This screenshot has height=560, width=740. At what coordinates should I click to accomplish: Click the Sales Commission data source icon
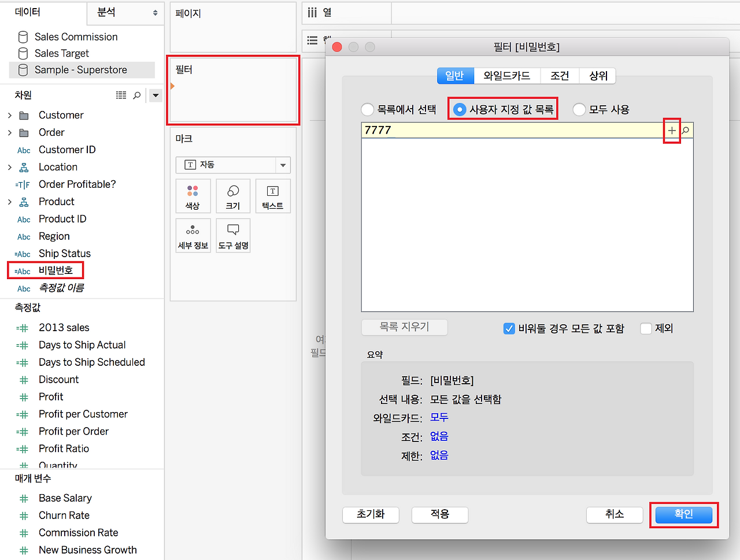(23, 37)
